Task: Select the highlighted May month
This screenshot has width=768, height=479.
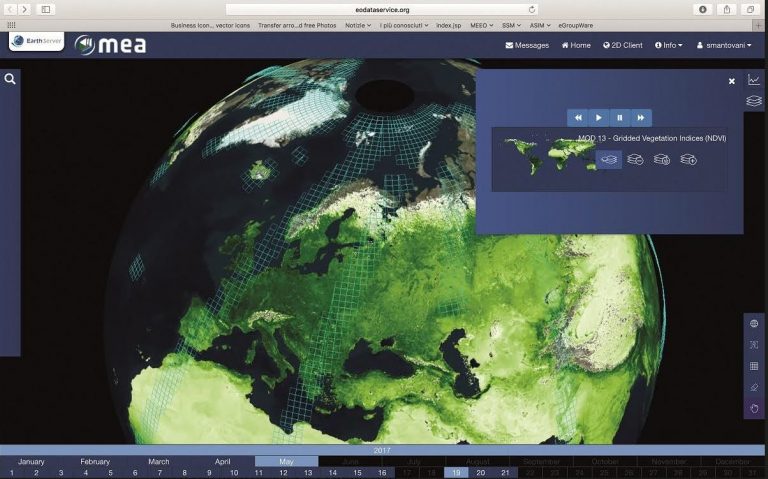Action: click(x=287, y=461)
